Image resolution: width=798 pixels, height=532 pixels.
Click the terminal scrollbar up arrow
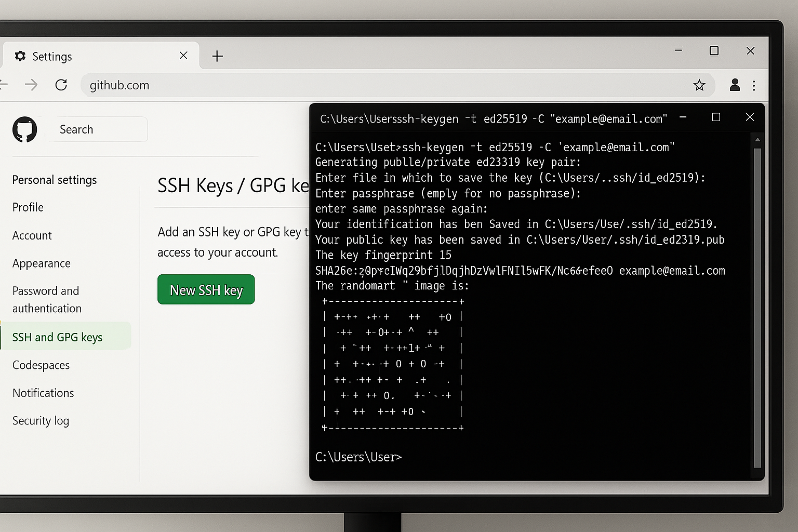point(757,140)
